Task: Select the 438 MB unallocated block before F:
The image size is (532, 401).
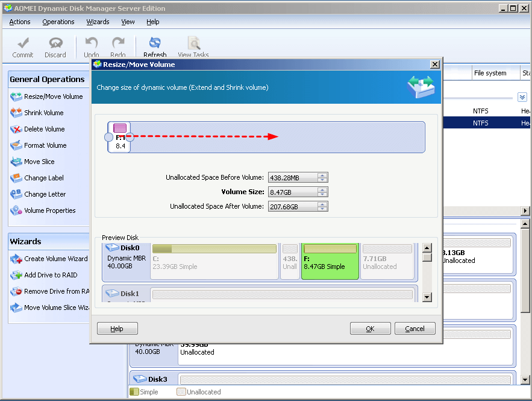Action: click(290, 262)
